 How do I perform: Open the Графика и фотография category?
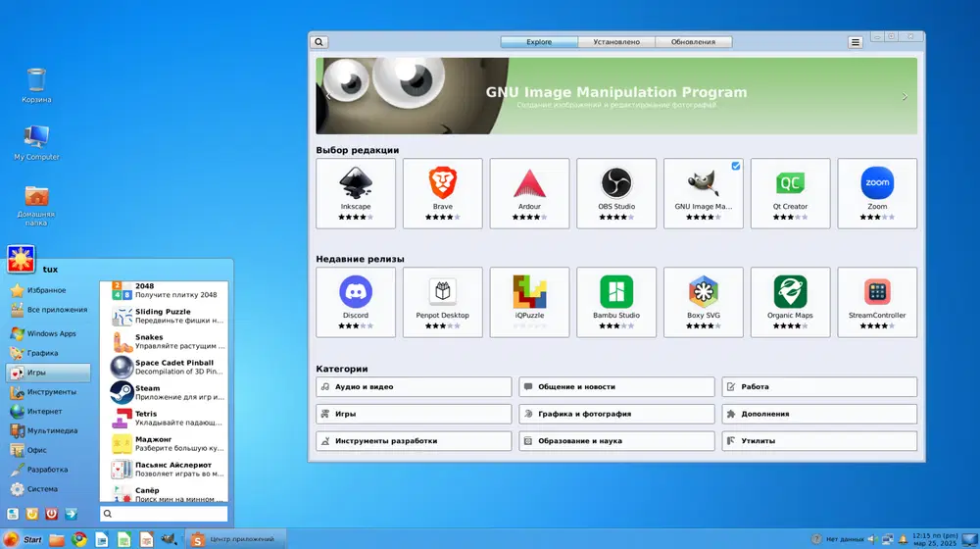coord(616,414)
